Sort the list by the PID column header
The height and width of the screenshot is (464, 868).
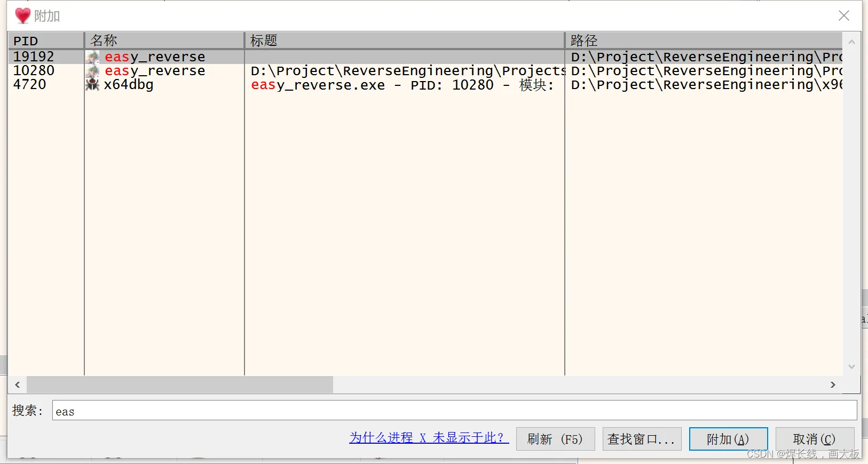[x=46, y=41]
